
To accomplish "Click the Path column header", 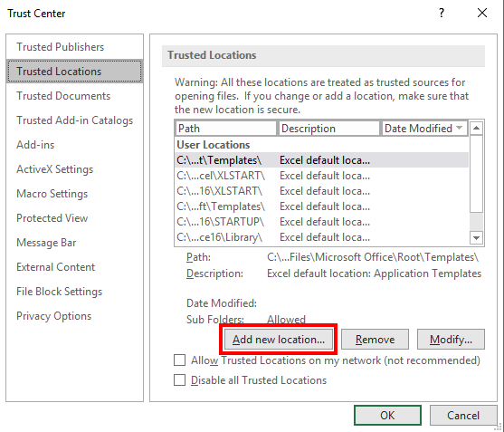I will 226,129.
